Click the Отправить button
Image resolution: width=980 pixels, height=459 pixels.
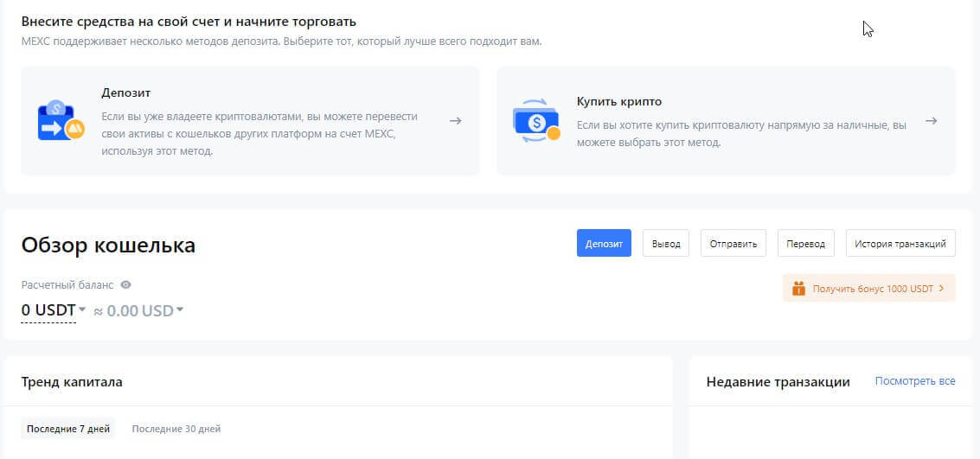click(733, 244)
